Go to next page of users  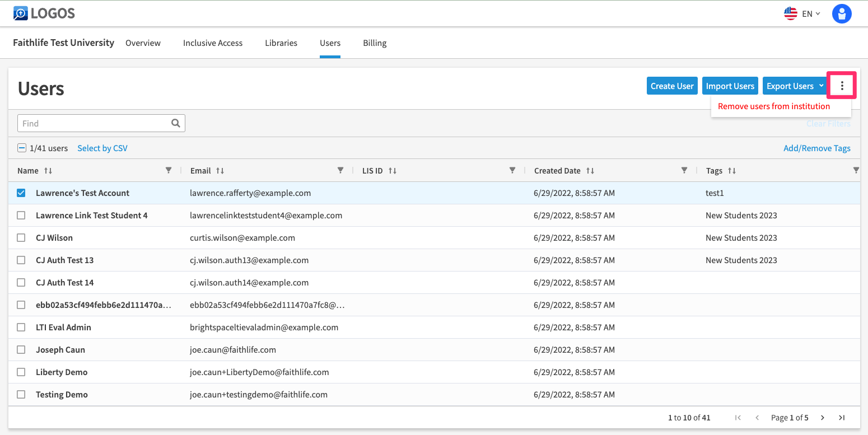(823, 418)
